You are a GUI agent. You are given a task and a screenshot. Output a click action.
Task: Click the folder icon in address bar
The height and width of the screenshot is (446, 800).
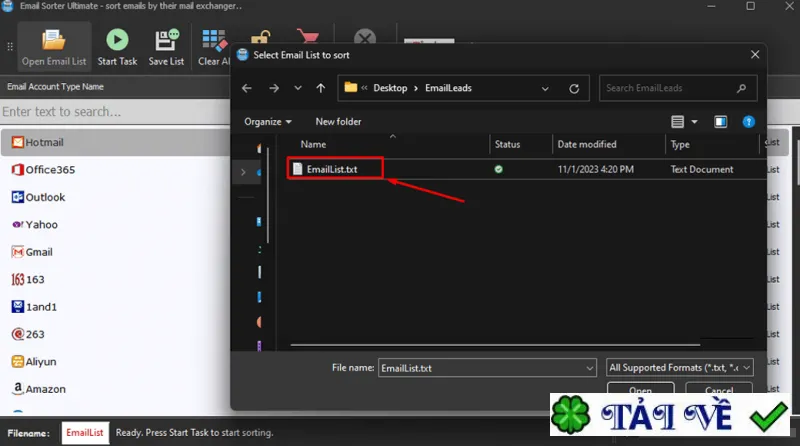(x=351, y=87)
